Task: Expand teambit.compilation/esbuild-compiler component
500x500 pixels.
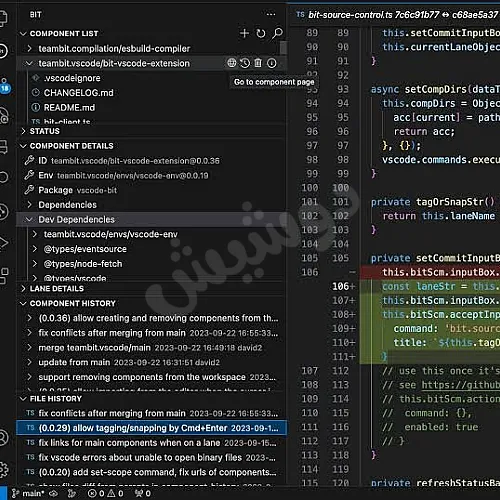Action: [29, 48]
